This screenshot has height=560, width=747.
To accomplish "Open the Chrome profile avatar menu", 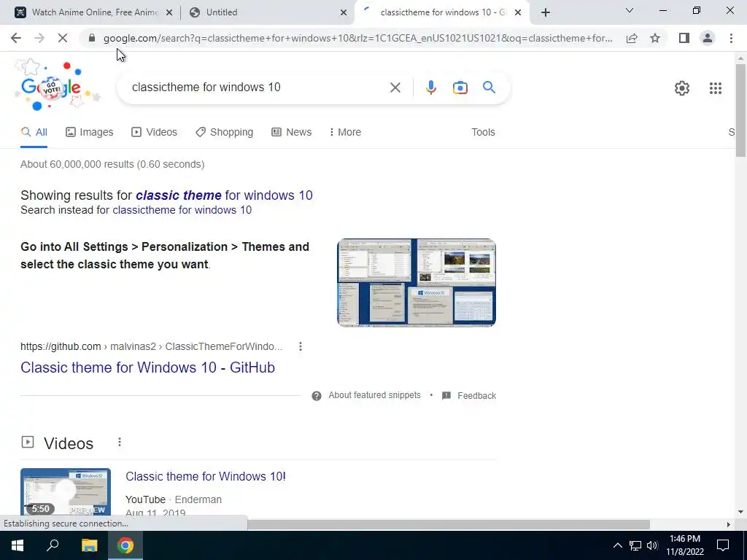I will click(708, 38).
